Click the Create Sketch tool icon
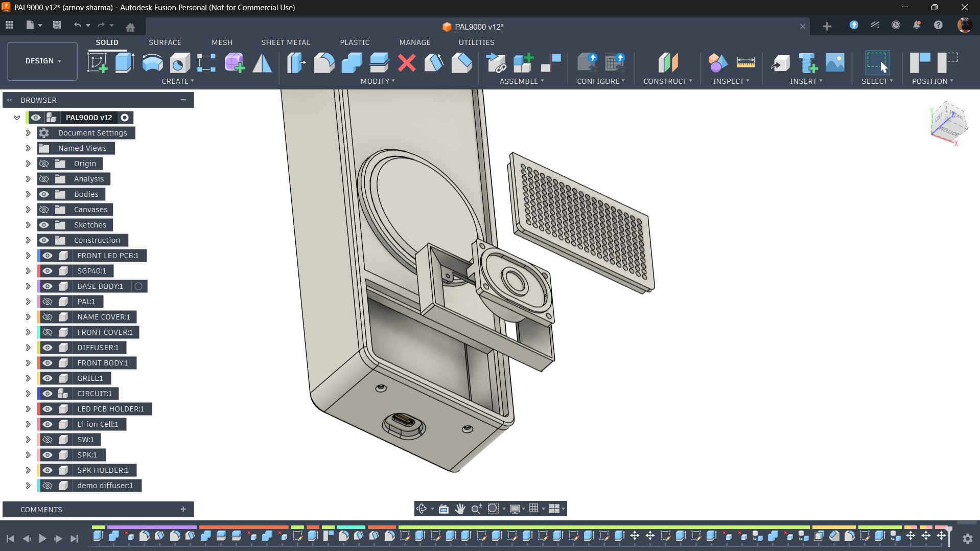980x551 pixels. point(97,63)
